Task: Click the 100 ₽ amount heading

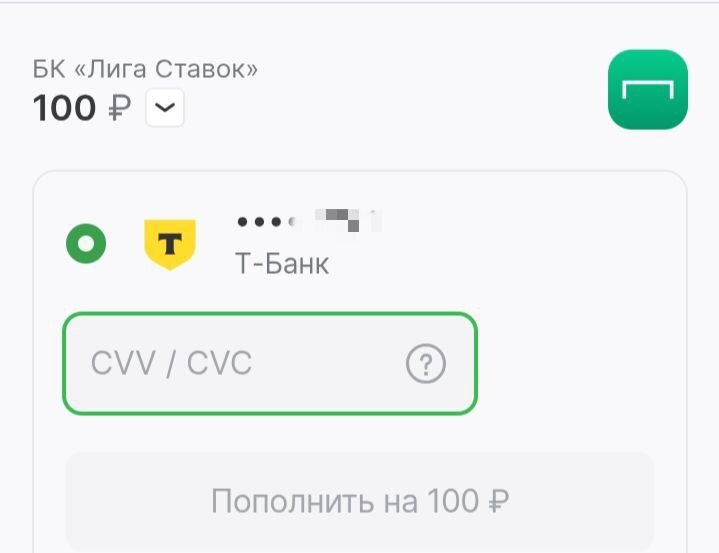Action: 82,108
